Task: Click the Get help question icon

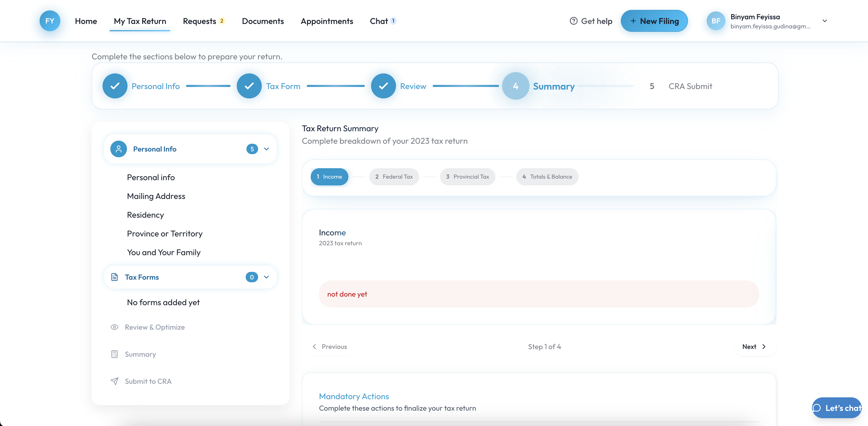Action: (573, 21)
